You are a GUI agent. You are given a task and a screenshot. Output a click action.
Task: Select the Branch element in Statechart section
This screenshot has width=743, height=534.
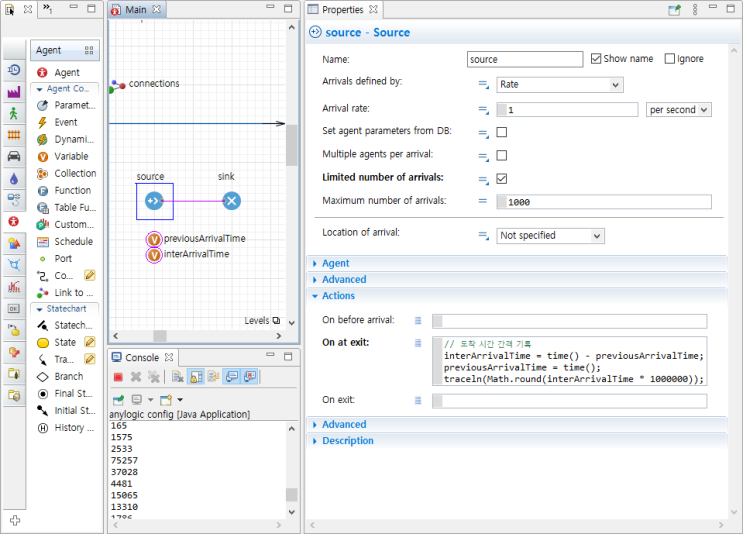coord(68,376)
